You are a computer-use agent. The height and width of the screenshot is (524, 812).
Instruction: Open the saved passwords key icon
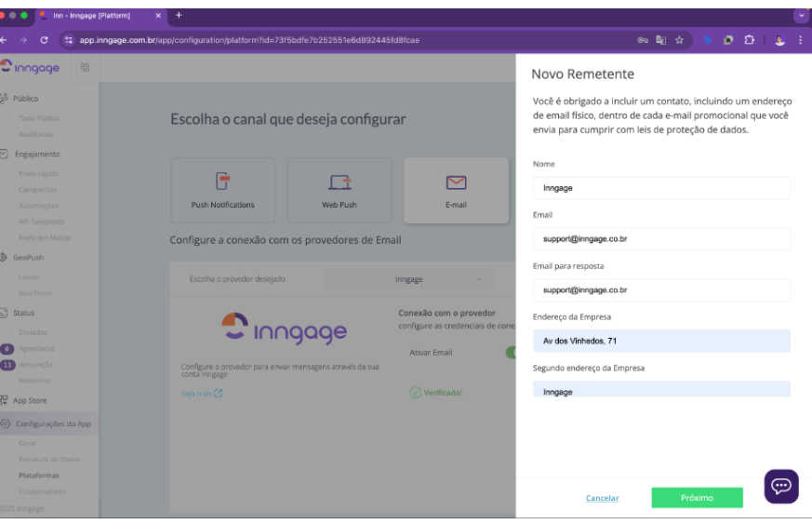point(643,40)
